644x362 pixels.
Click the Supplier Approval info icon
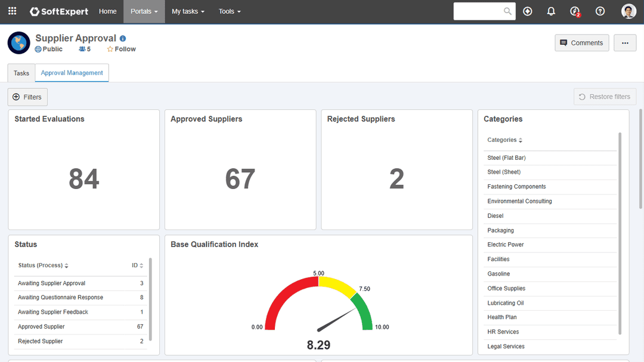pyautogui.click(x=123, y=38)
